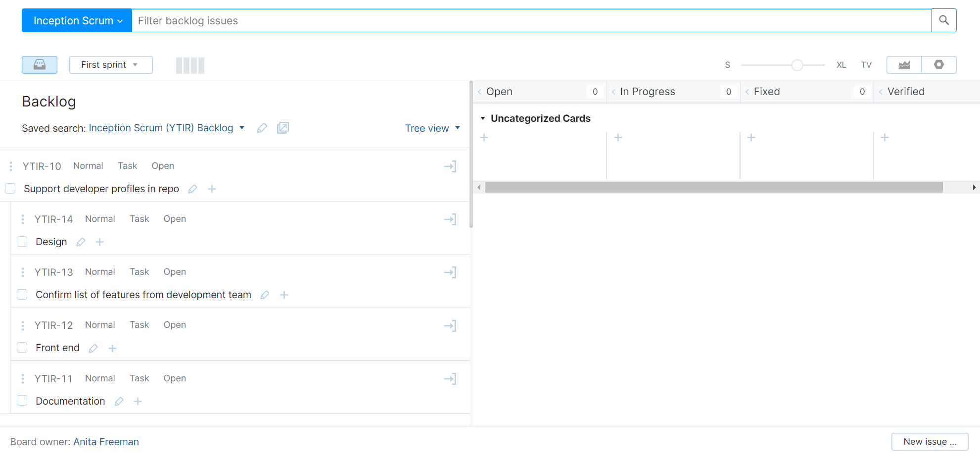
Task: Open the Inception Scrum project dropdown
Action: [76, 20]
